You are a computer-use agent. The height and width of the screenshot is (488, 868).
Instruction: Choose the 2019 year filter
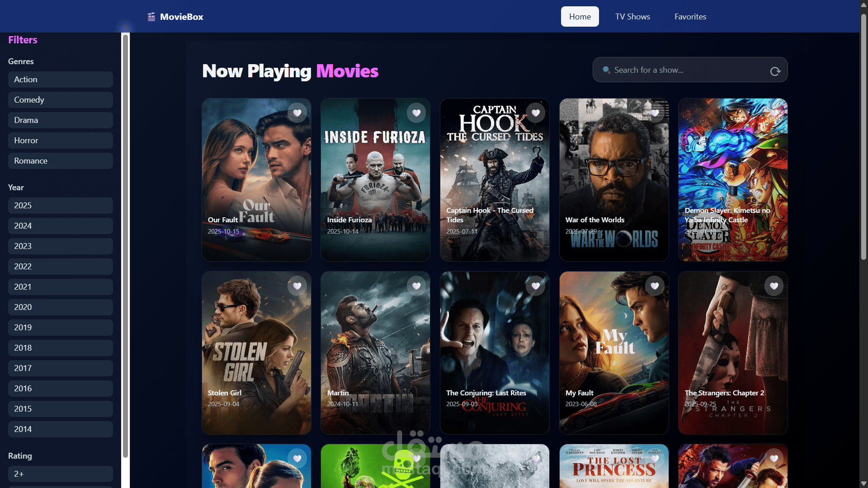point(61,328)
